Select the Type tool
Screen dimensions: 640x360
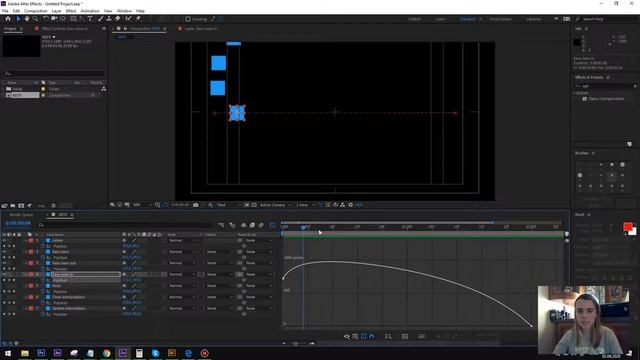click(90, 19)
